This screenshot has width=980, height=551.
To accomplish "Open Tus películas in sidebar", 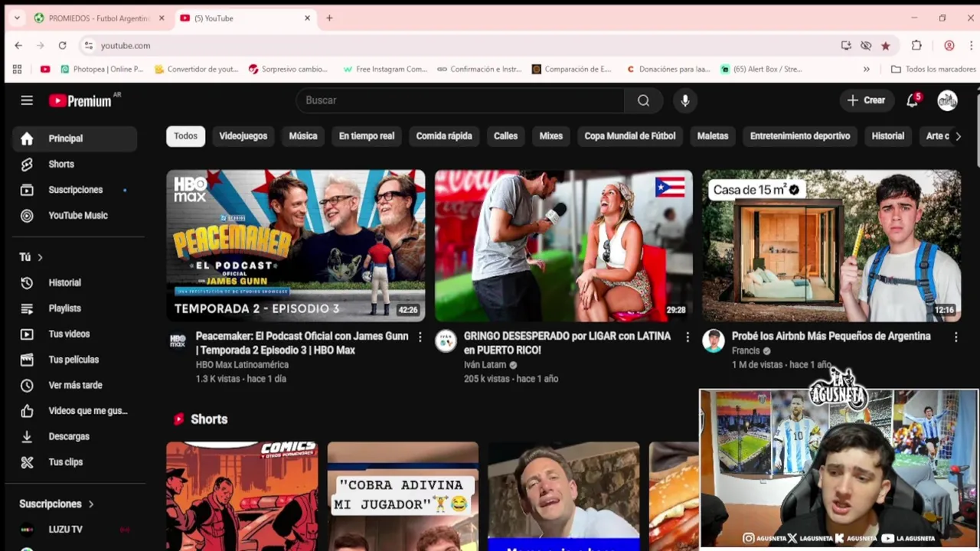I will (x=74, y=360).
